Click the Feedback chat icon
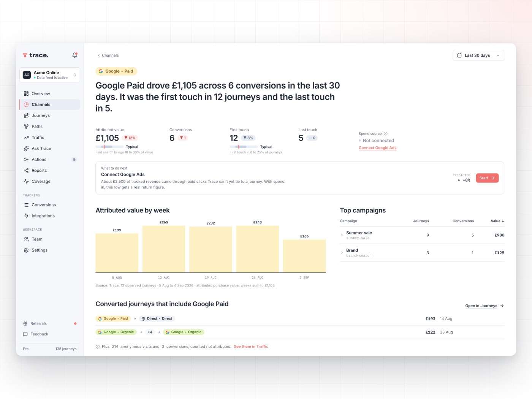The image size is (532, 399). click(x=25, y=334)
